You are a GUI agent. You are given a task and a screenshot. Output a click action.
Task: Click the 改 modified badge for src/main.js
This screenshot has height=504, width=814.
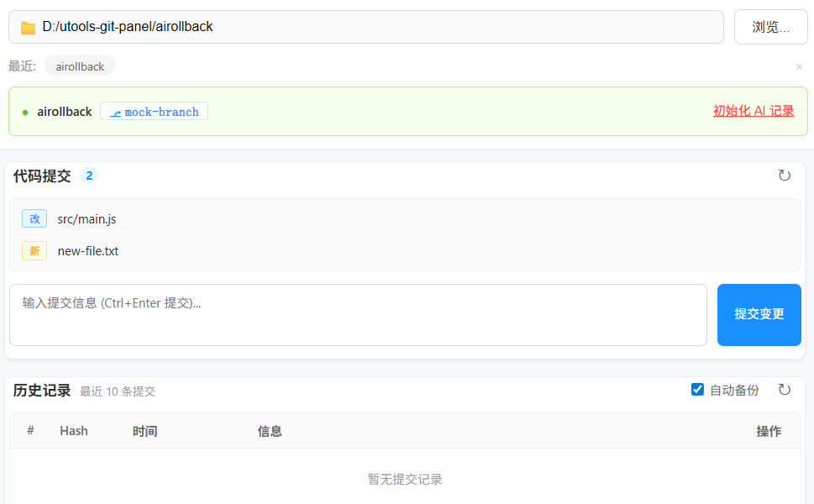point(34,219)
